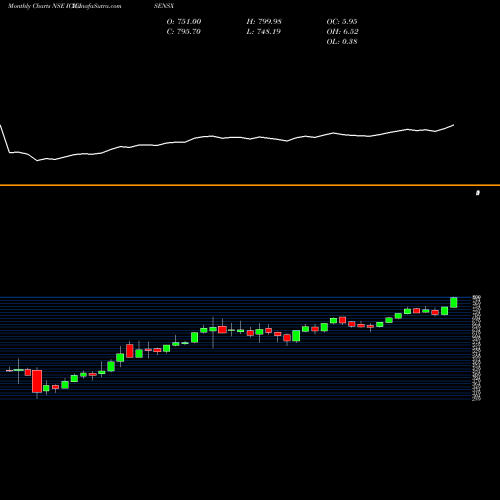
Task: Click the 'Monthly Charts NSE' title text
Action: point(36,6)
